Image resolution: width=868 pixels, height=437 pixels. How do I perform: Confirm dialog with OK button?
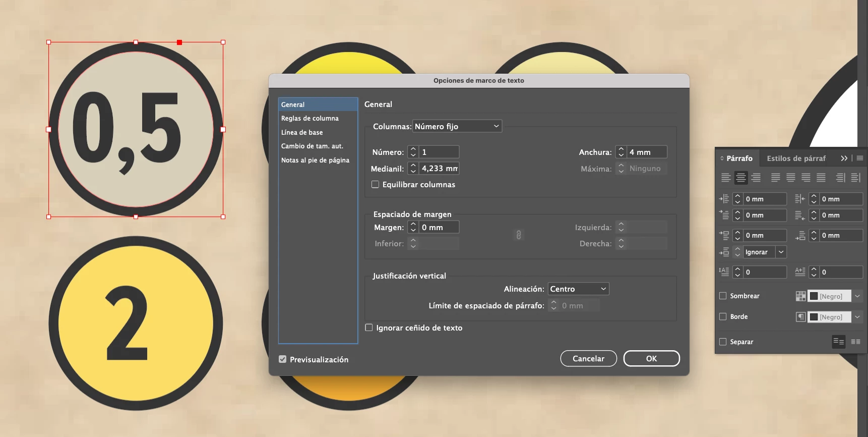651,358
